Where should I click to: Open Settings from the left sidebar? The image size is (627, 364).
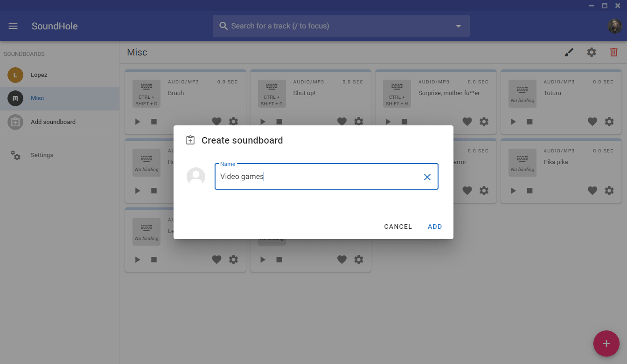click(x=42, y=155)
